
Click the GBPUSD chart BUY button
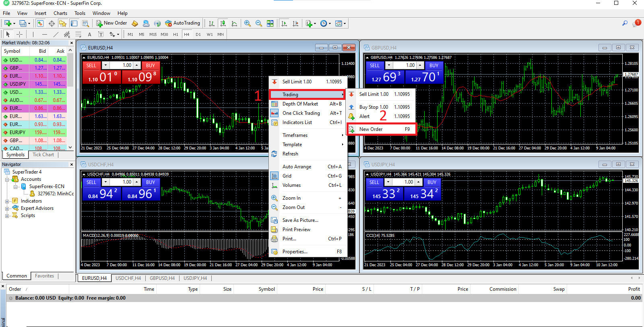[x=434, y=66]
